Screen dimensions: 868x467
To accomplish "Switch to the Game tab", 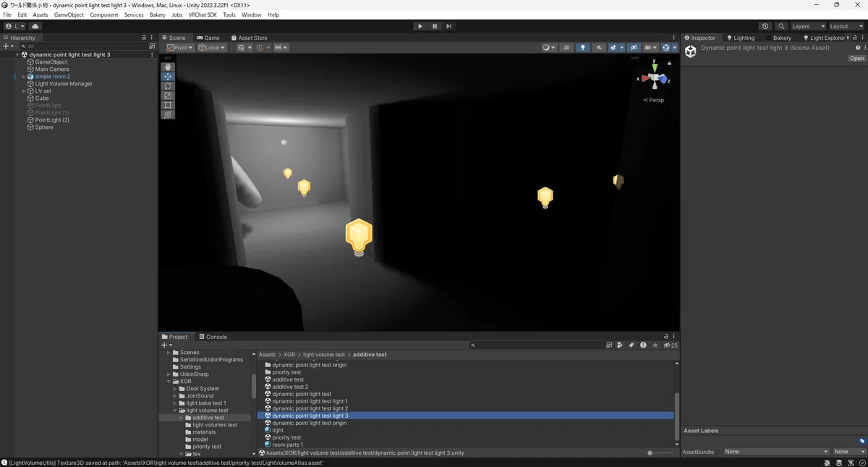I will 208,38.
